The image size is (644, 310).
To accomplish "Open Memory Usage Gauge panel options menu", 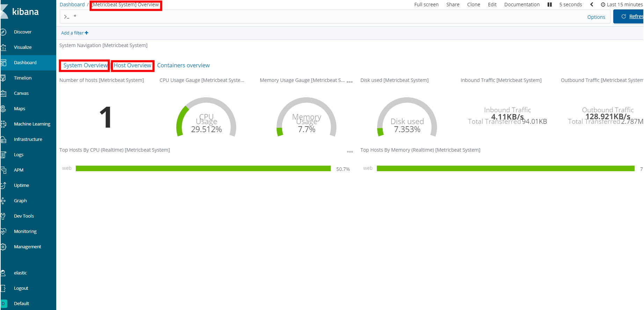I will click(350, 82).
